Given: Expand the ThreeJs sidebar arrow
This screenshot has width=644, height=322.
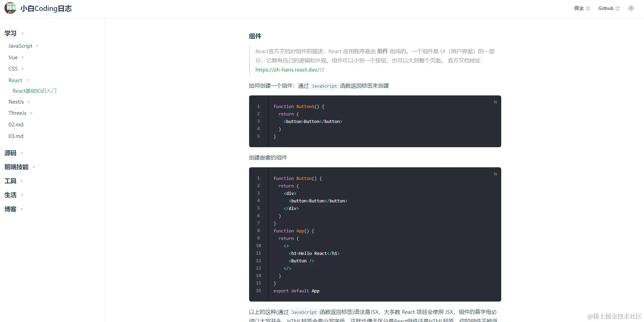Looking at the screenshot, I should (x=31, y=113).
